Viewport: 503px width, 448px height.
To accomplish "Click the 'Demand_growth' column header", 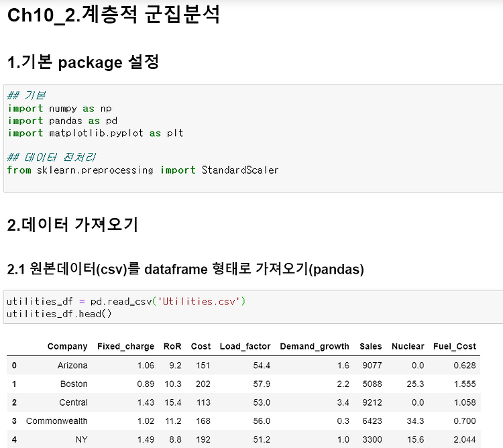I will click(315, 346).
